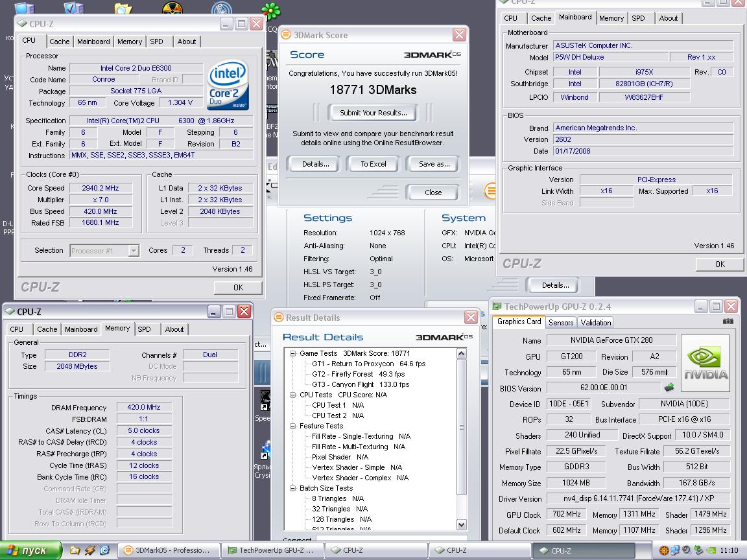Click the Start (пуск) button
The height and width of the screenshot is (560, 747).
coord(31,550)
